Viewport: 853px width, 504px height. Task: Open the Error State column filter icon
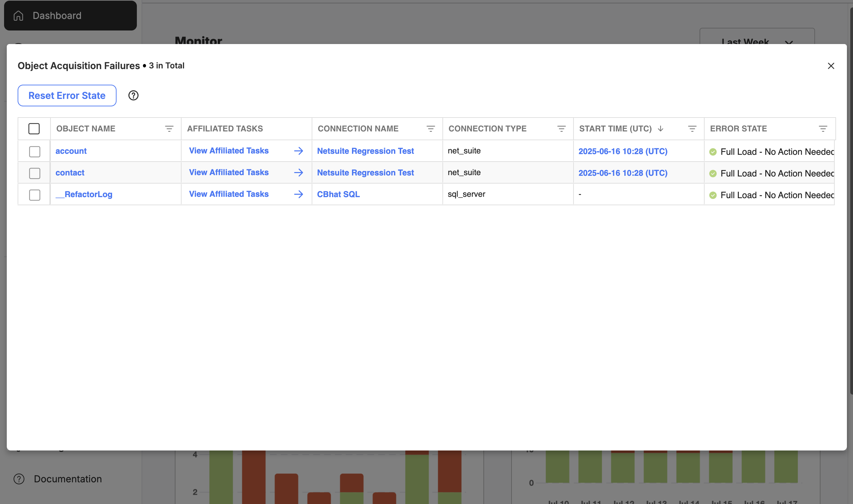(823, 129)
